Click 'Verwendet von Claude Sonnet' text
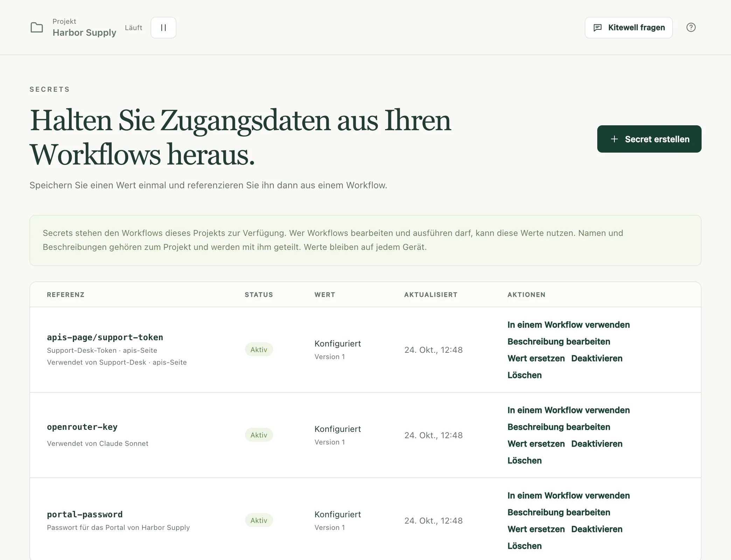The image size is (731, 560). [x=98, y=443]
